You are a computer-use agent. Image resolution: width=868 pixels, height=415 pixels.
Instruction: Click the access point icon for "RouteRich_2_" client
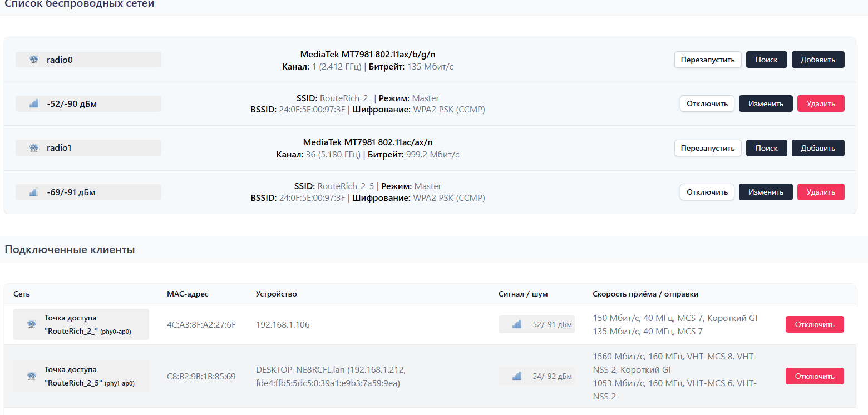click(32, 324)
